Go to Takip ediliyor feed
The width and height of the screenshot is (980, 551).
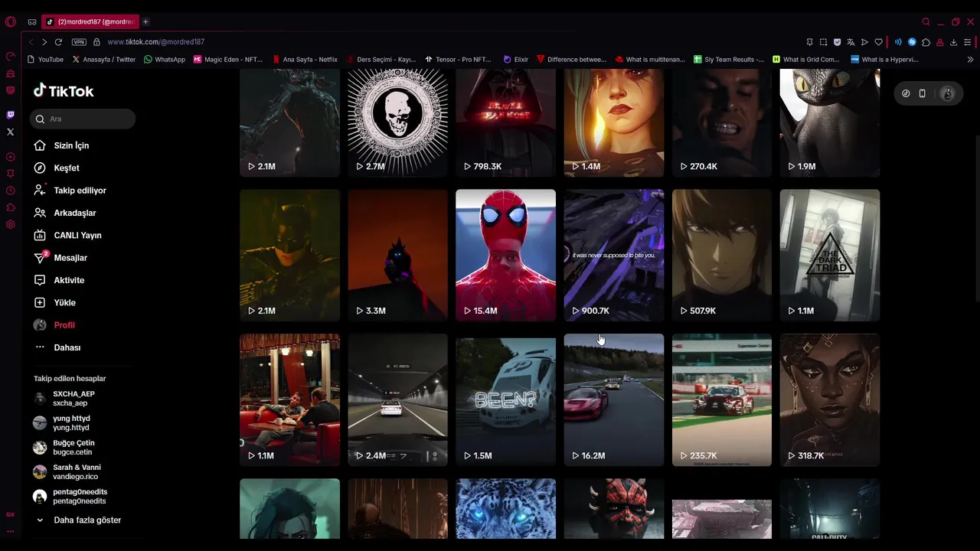(70, 191)
